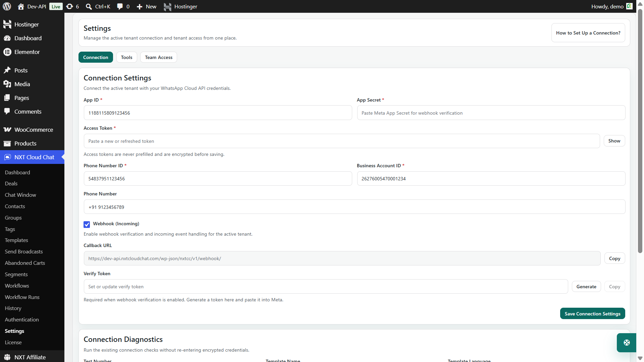Screen dimensions: 644x362
Task: Uncheck the Webhook (Incoming) checkbox
Action: click(x=87, y=224)
